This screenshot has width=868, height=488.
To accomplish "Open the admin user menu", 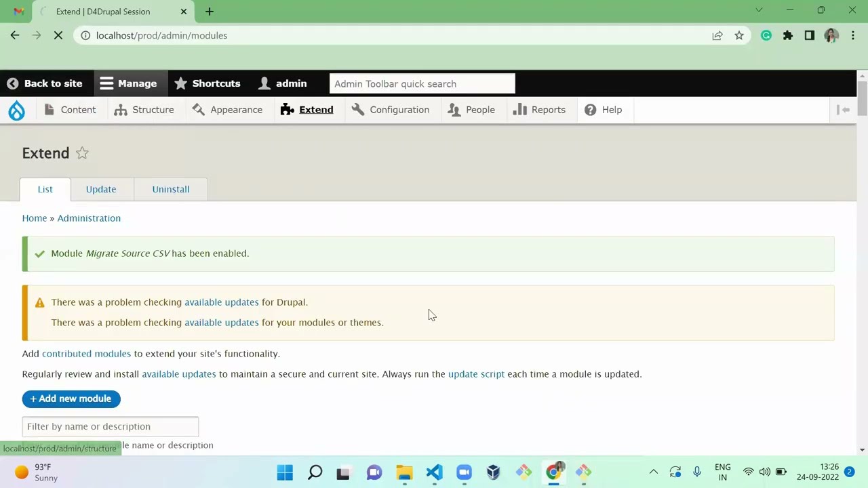I will point(283,83).
